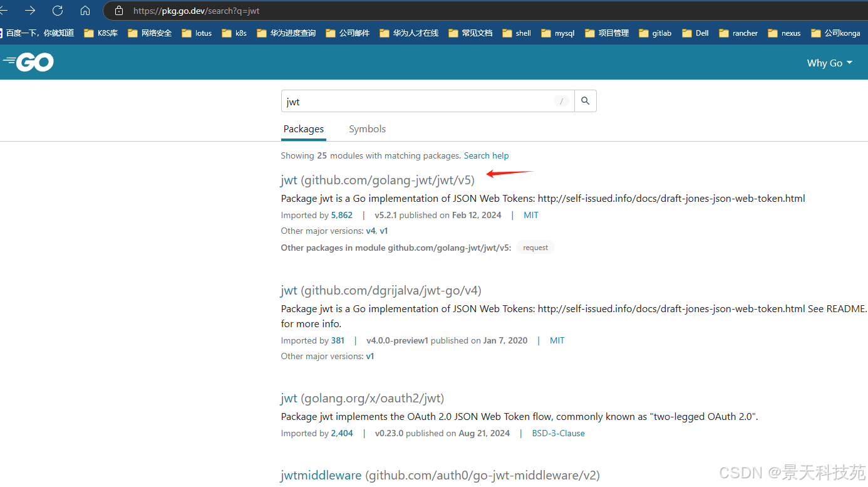Click the browser forward arrow icon
Image resolution: width=868 pixels, height=487 pixels.
pyautogui.click(x=30, y=10)
